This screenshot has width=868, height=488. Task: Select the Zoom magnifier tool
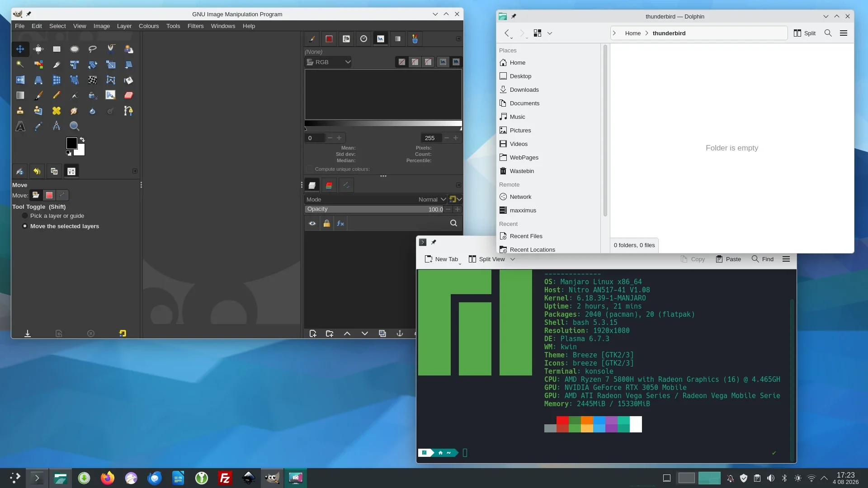tap(75, 126)
